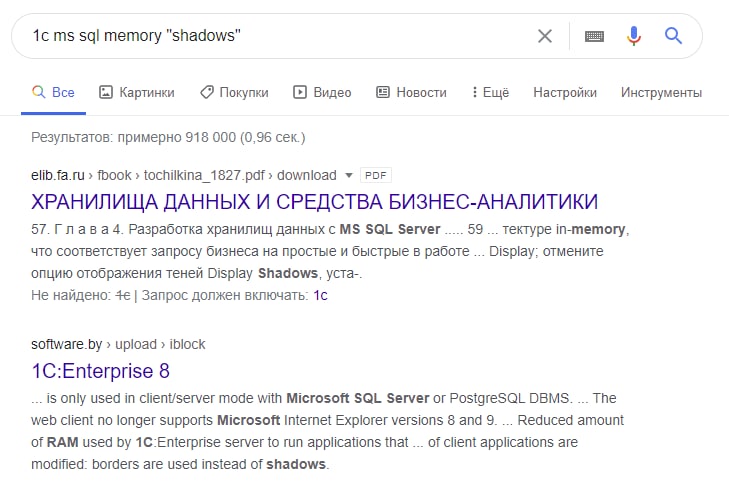Clear the search query with X icon
729x481 pixels.
(544, 36)
